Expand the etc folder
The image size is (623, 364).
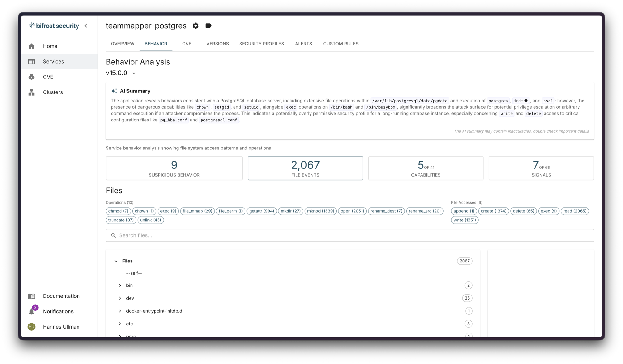click(120, 324)
